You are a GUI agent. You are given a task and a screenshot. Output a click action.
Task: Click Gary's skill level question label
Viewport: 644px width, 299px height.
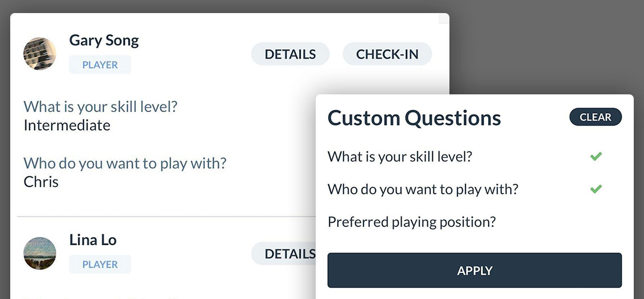coord(101,106)
